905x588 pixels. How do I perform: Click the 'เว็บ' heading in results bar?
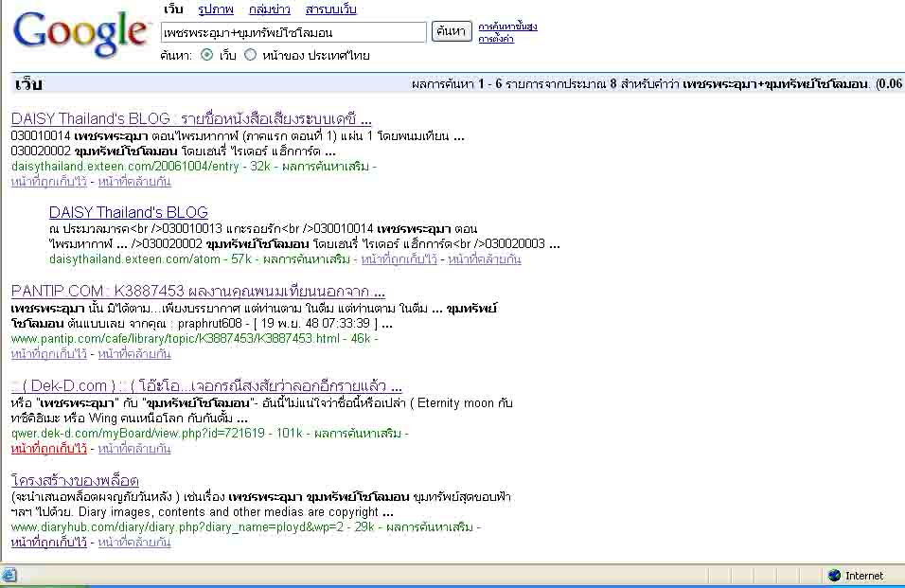coord(28,84)
